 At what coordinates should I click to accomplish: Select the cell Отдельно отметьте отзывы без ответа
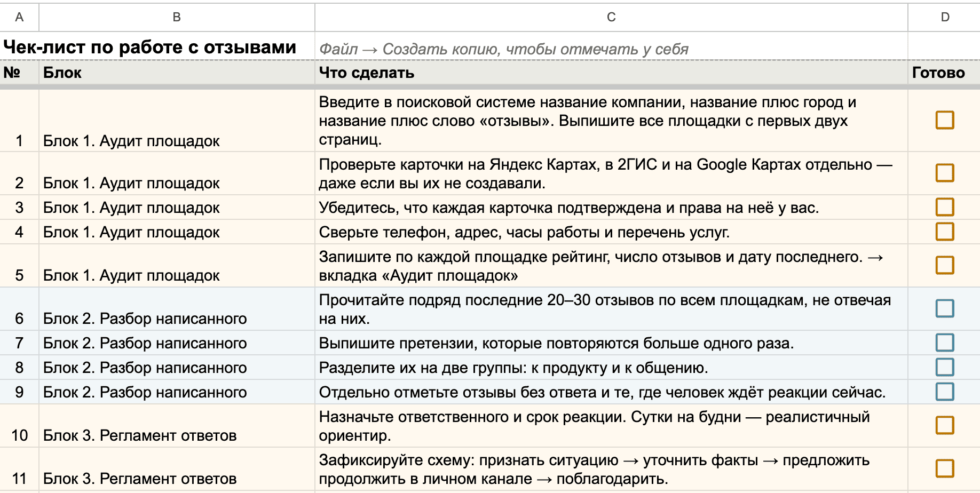(611, 392)
